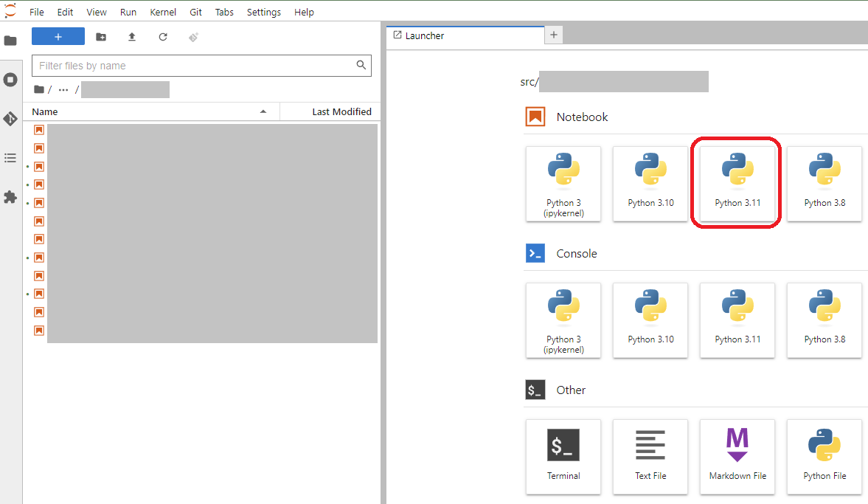Screen dimensions: 868x504
Task: Launch Python 3.10 notebook
Action: pyautogui.click(x=650, y=184)
